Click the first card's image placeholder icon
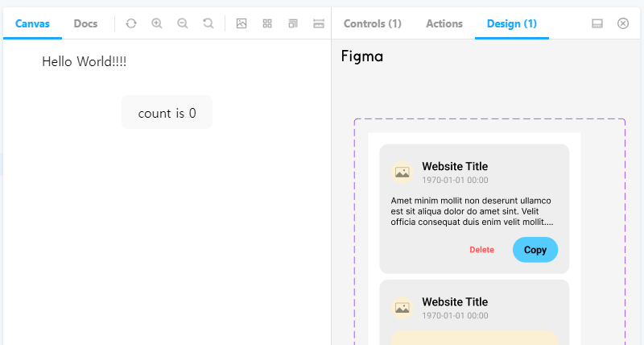The height and width of the screenshot is (345, 644). (x=402, y=172)
